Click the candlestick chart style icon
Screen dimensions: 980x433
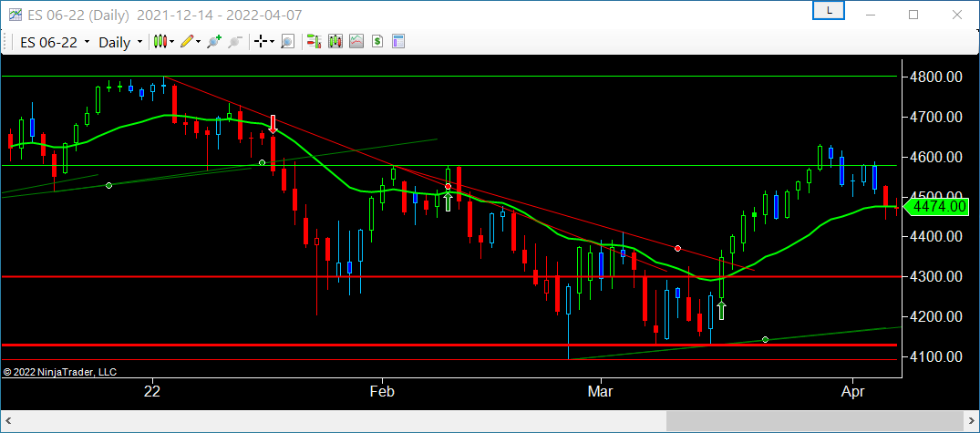click(160, 42)
